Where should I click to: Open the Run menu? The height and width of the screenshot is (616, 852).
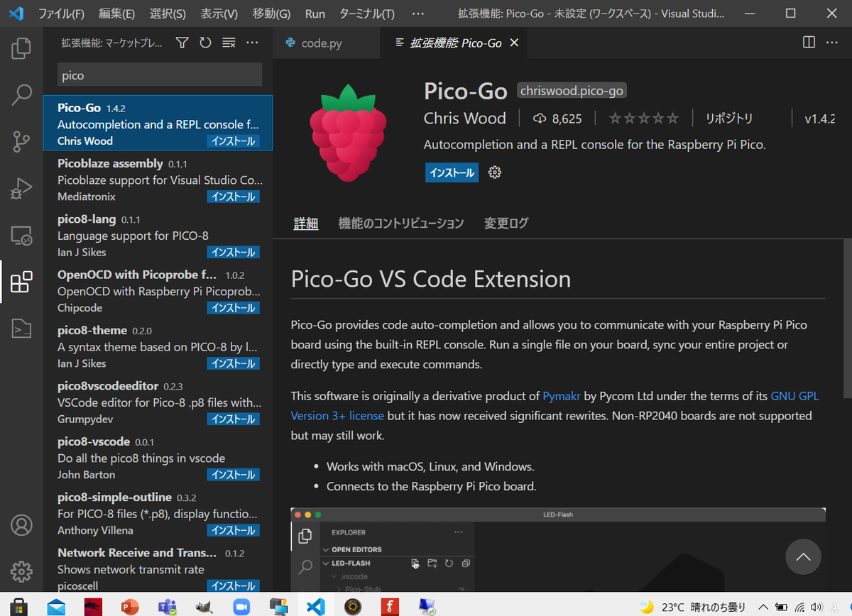click(315, 13)
